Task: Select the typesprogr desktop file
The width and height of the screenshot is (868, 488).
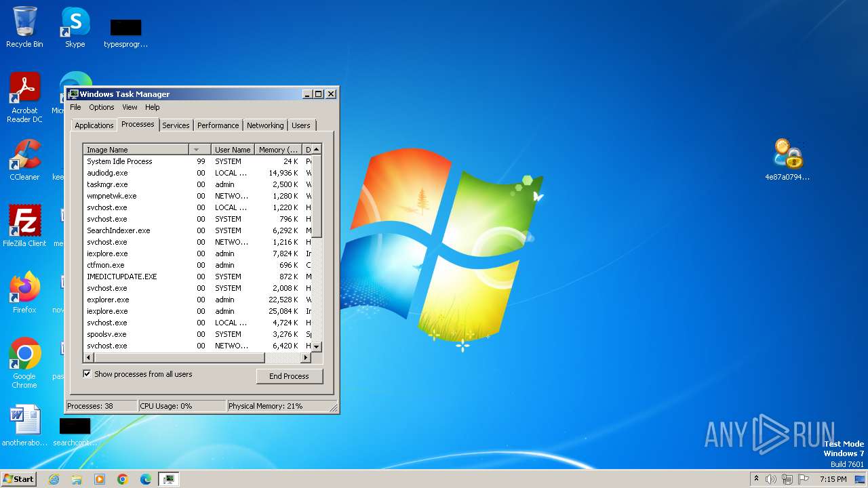Action: click(125, 33)
